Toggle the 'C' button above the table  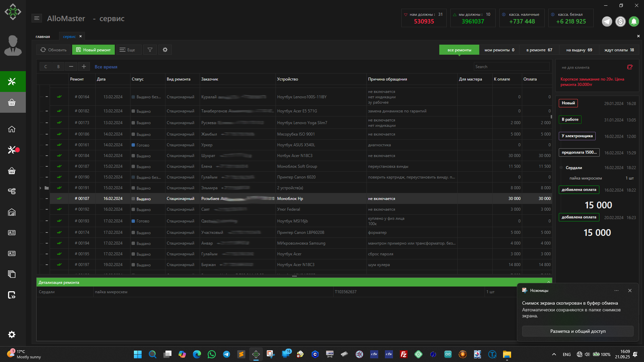coord(46,67)
